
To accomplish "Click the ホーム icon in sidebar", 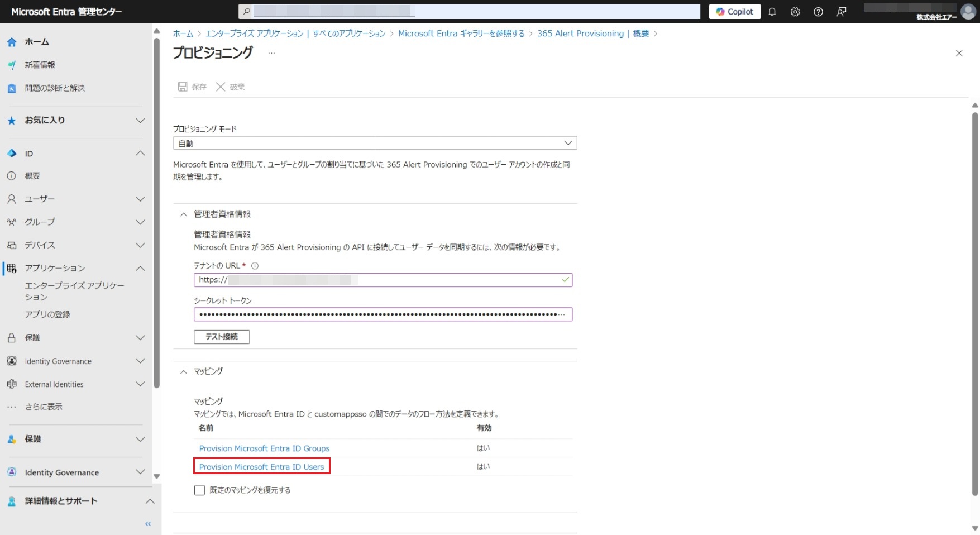I will (x=12, y=42).
